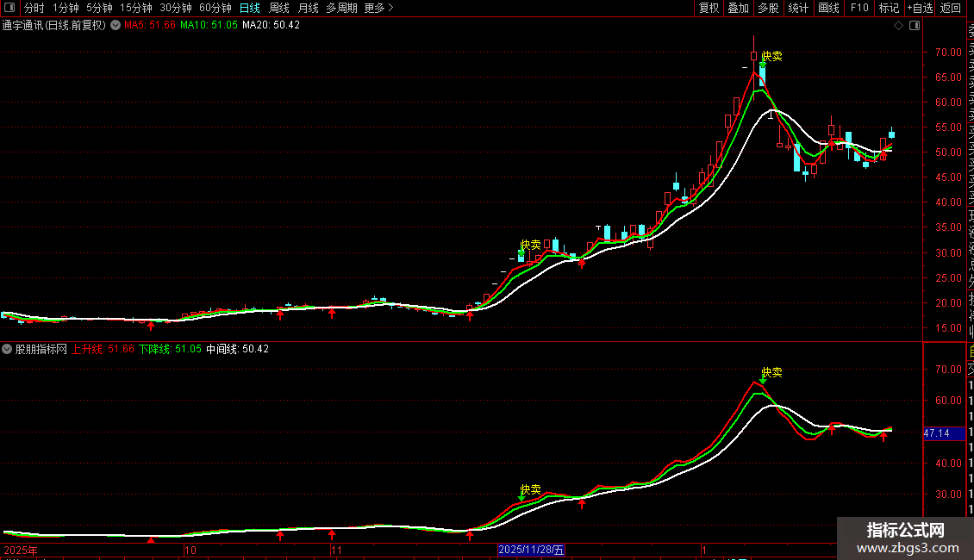Viewport: 974px width, 560px height.
Task: Click the 上升线: 51.66 label
Action: click(103, 349)
